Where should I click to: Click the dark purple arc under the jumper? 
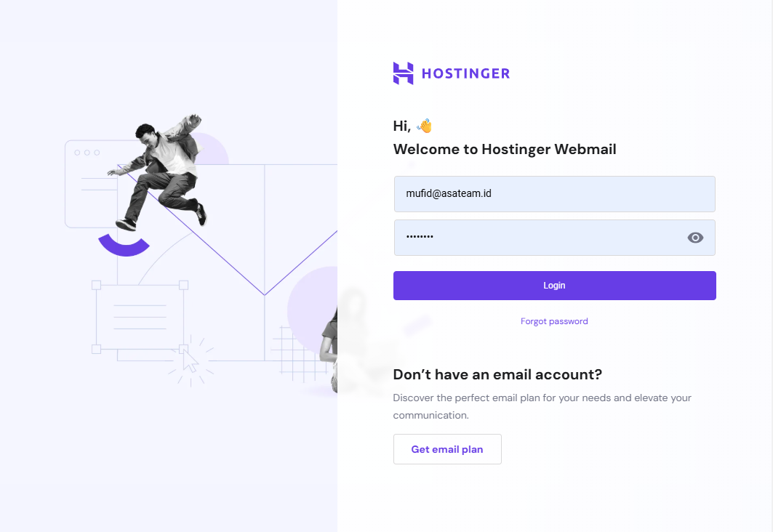tap(124, 245)
